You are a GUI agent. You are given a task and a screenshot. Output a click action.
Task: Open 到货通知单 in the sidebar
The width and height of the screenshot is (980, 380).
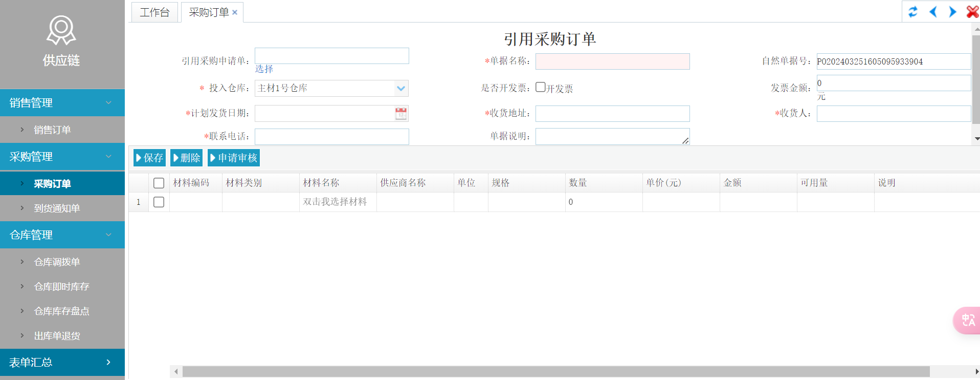click(x=57, y=208)
